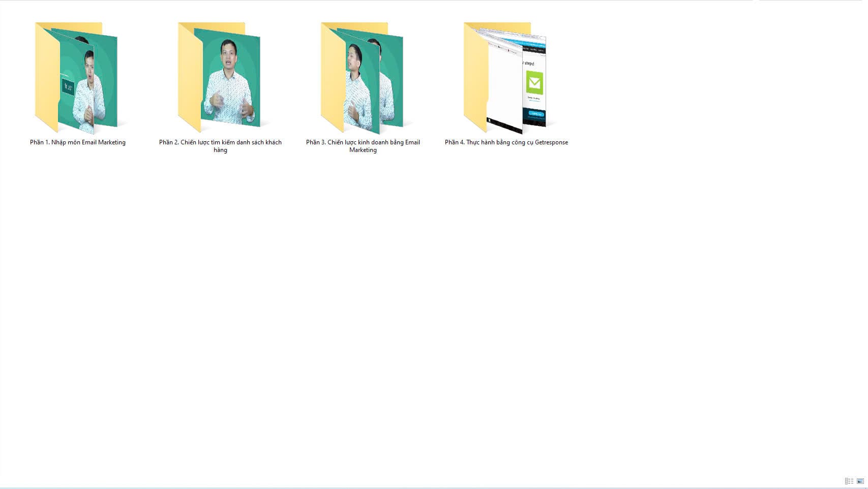Click the label "Phần 1. Nhập môn Email Marketing"
Screen dimensions: 868x489
(78, 142)
